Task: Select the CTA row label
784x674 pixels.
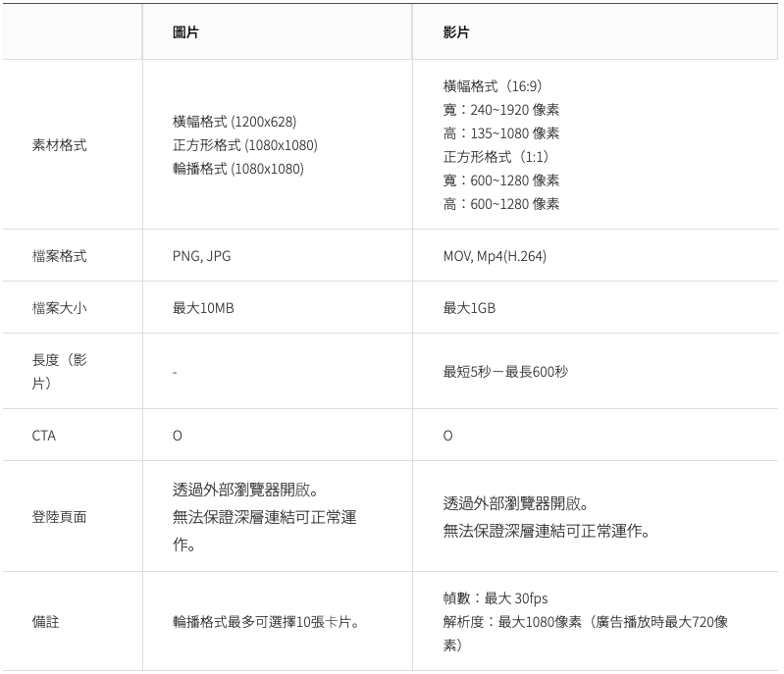Action: tap(44, 436)
